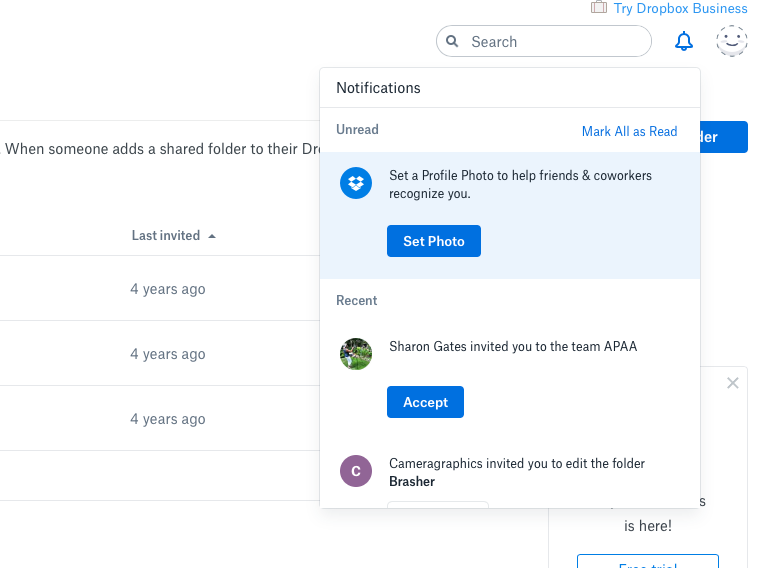Open the account avatar smiley menu
This screenshot has width=766, height=568.
tap(732, 41)
